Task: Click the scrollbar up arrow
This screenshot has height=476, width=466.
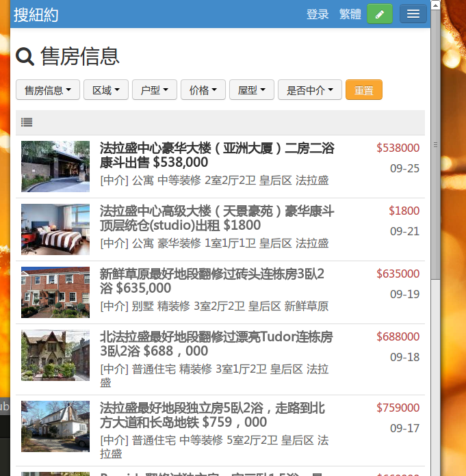Action: click(x=436, y=5)
